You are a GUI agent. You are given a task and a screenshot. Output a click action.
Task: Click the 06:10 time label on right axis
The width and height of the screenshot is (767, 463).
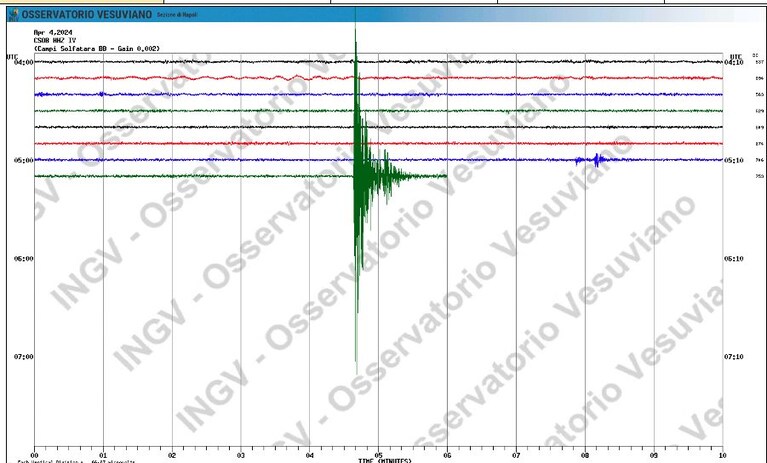pos(734,259)
